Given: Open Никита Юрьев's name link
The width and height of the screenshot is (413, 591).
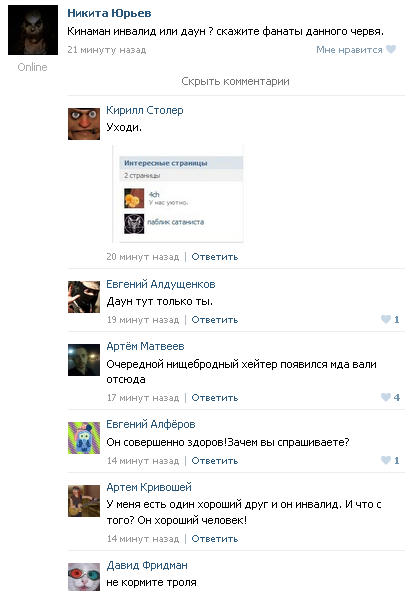Looking at the screenshot, I should click(109, 13).
